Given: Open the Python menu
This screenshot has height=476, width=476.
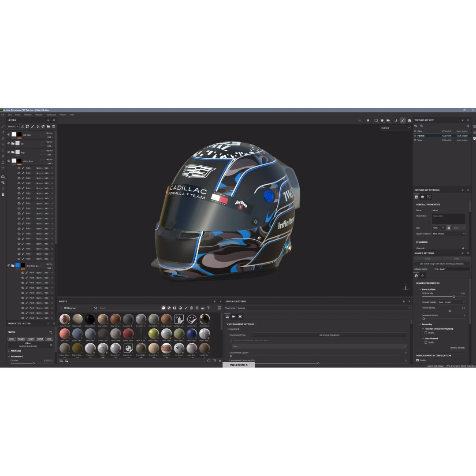Looking at the screenshot, I should 63,115.
